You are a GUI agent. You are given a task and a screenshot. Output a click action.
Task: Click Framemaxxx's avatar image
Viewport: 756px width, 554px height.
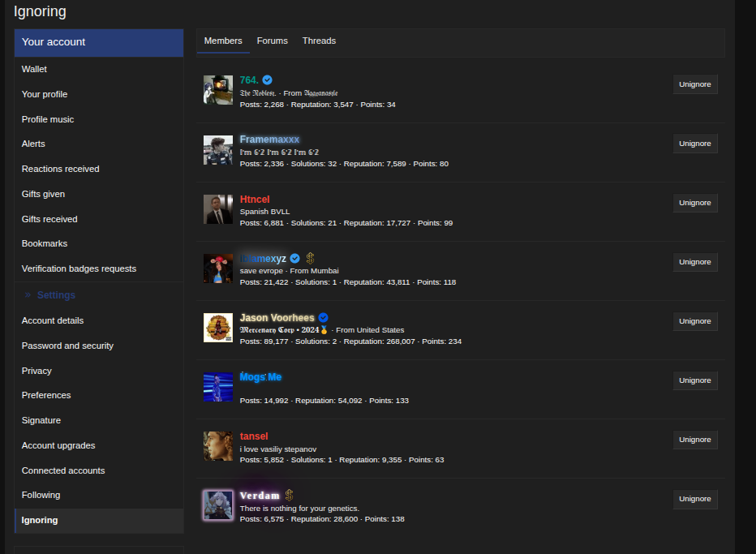click(x=217, y=150)
